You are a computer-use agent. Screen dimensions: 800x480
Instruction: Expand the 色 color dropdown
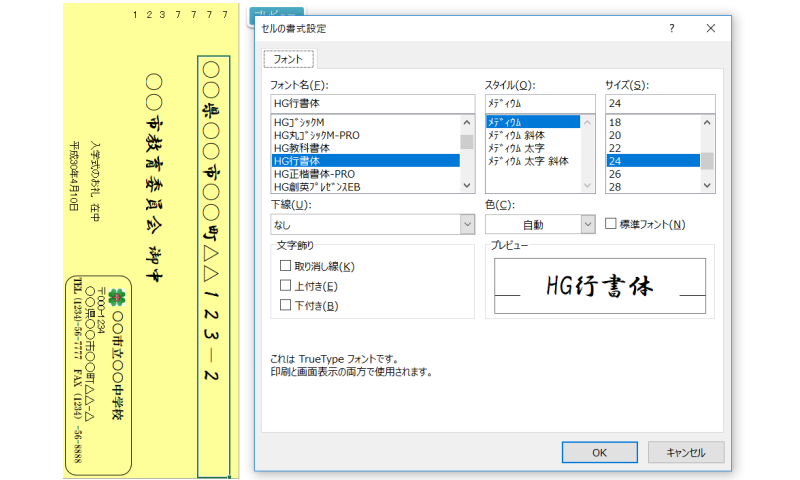point(589,225)
